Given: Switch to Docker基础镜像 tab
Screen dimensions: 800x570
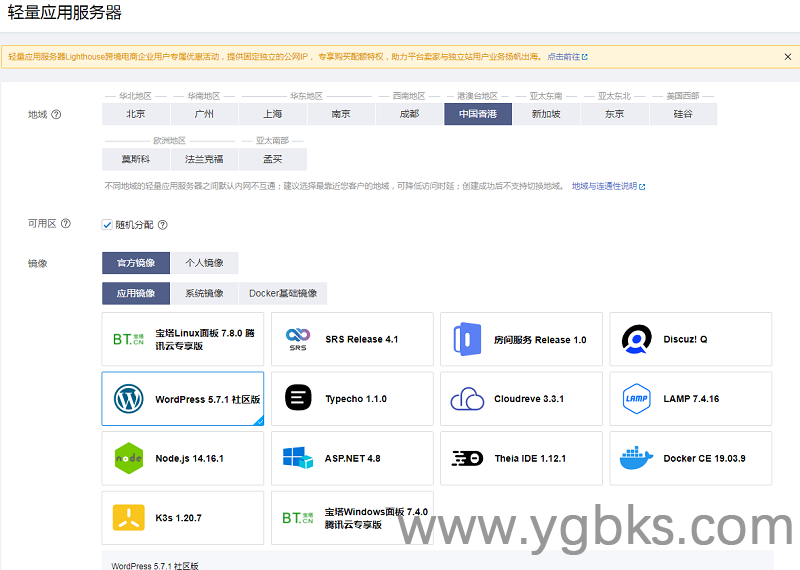Looking at the screenshot, I should (283, 293).
